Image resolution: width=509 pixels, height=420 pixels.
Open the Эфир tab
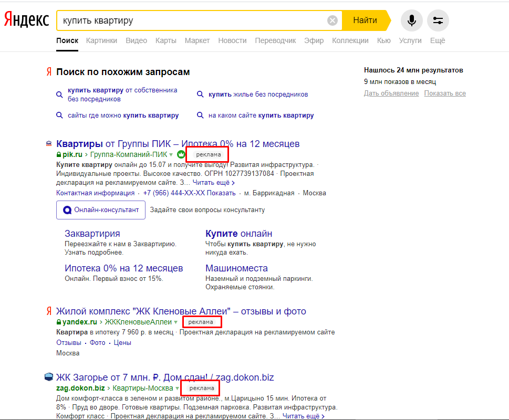tap(314, 40)
